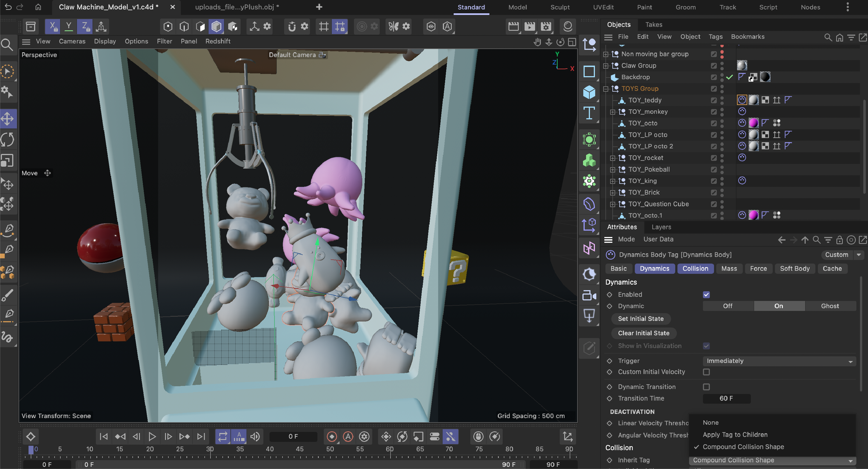Image resolution: width=868 pixels, height=469 pixels.
Task: Go to start of timeline
Action: 104,437
